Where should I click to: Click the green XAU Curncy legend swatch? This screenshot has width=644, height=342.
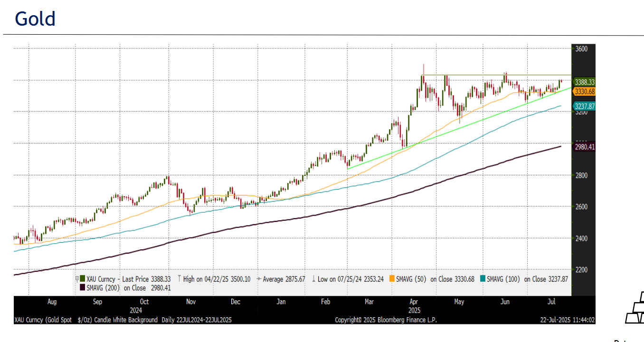click(x=83, y=279)
